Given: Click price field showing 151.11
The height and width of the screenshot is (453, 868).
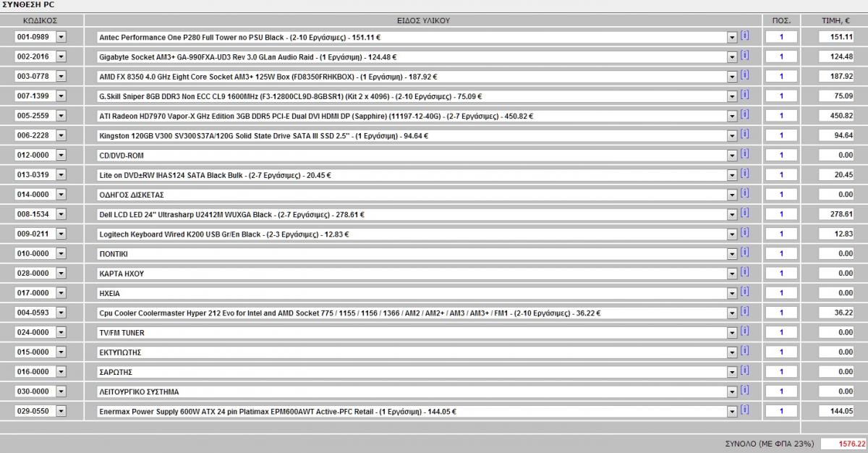Looking at the screenshot, I should click(837, 37).
